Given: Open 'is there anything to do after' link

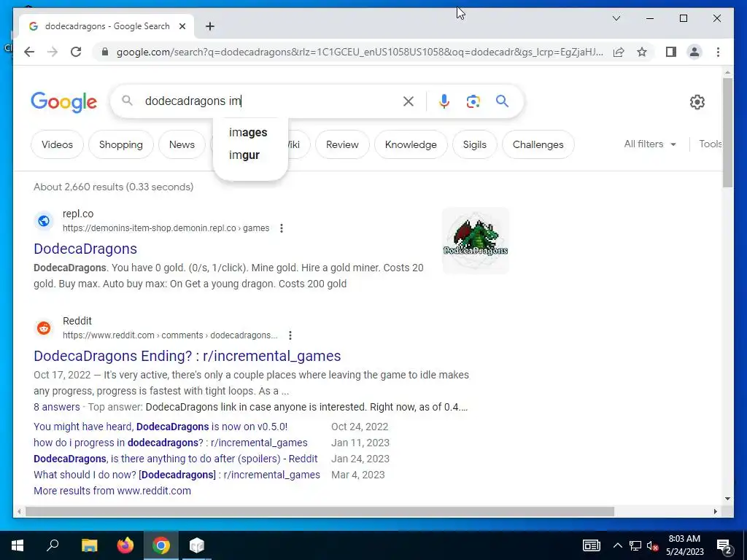Looking at the screenshot, I should click(175, 459).
